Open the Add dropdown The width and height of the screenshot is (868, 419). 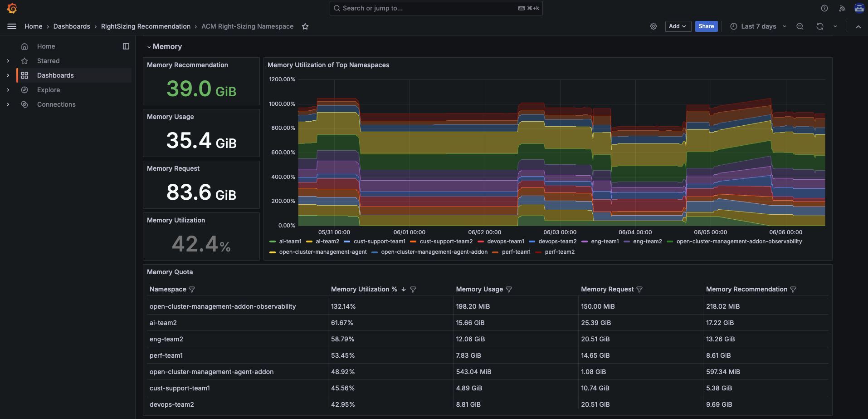click(x=678, y=26)
